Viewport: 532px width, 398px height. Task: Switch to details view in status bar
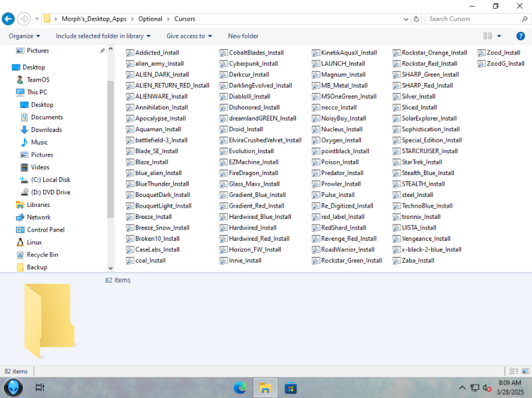click(x=513, y=371)
